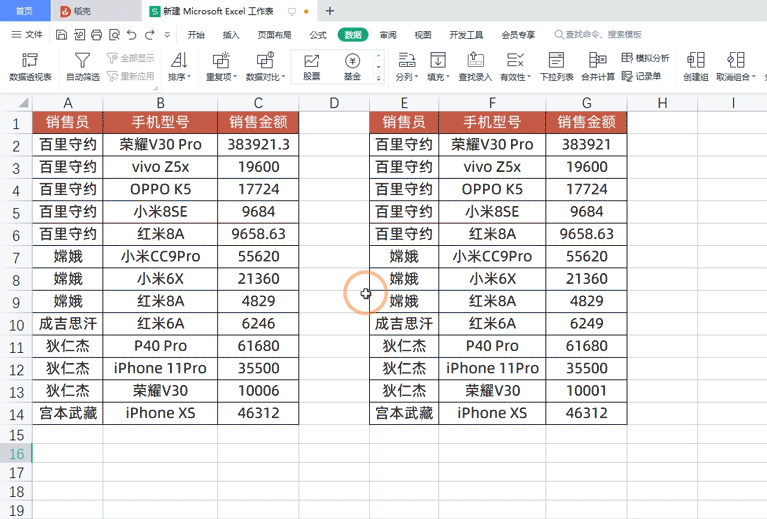The image size is (767, 519).
Task: Click the save icon in quick toolbar
Action: [x=61, y=35]
